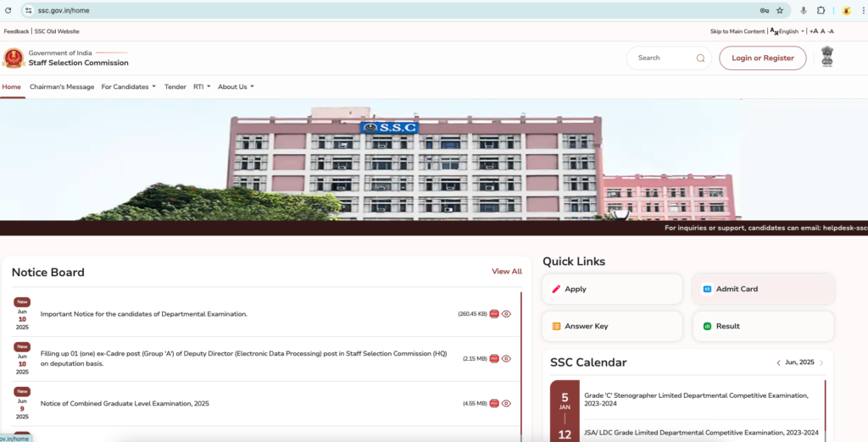
Task: Expand the RTI menu
Action: pyautogui.click(x=202, y=87)
